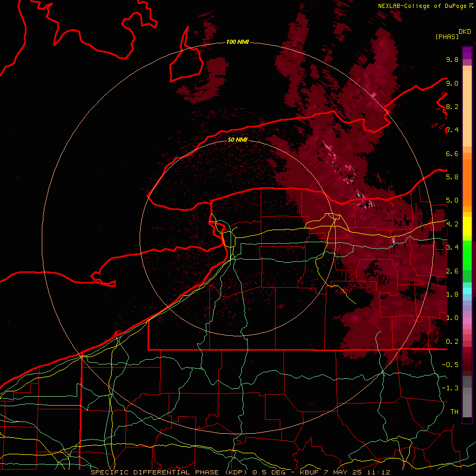Select the 6.6 value on the legend

click(452, 153)
